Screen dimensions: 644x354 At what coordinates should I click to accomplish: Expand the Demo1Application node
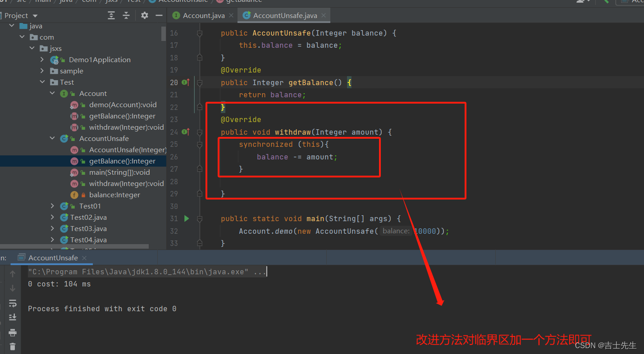tap(42, 59)
